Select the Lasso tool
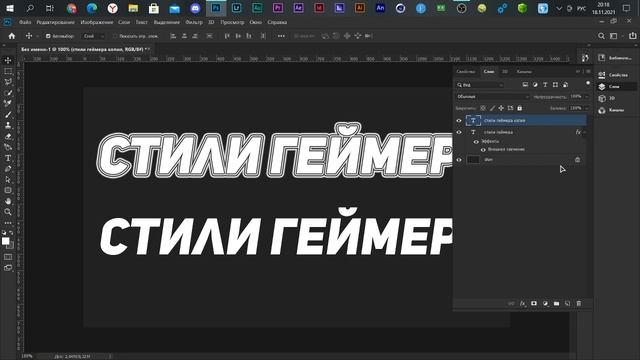 coord(8,82)
